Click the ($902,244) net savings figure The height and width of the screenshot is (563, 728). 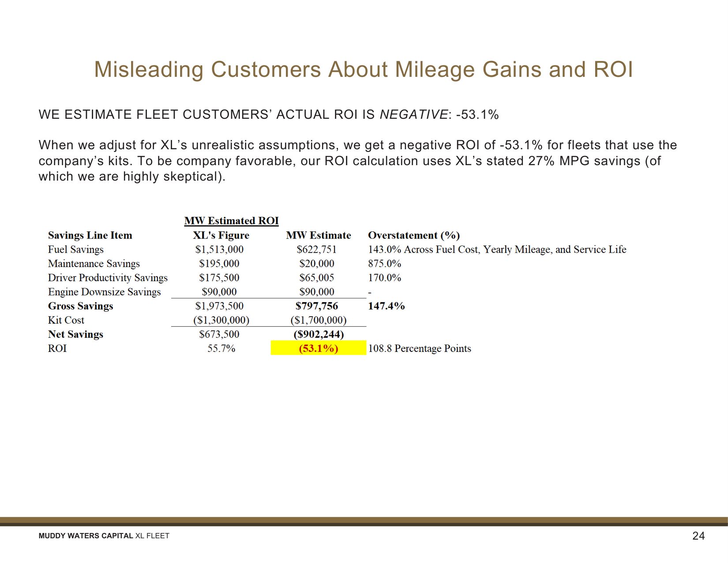click(x=318, y=334)
